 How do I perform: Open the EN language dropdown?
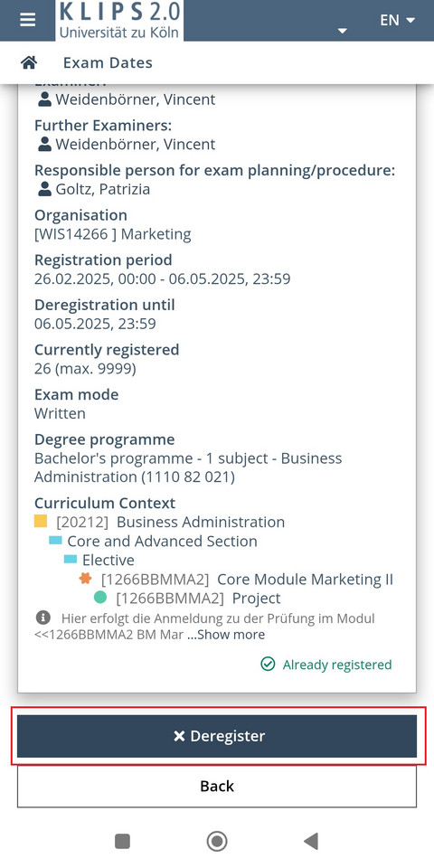coord(397,20)
